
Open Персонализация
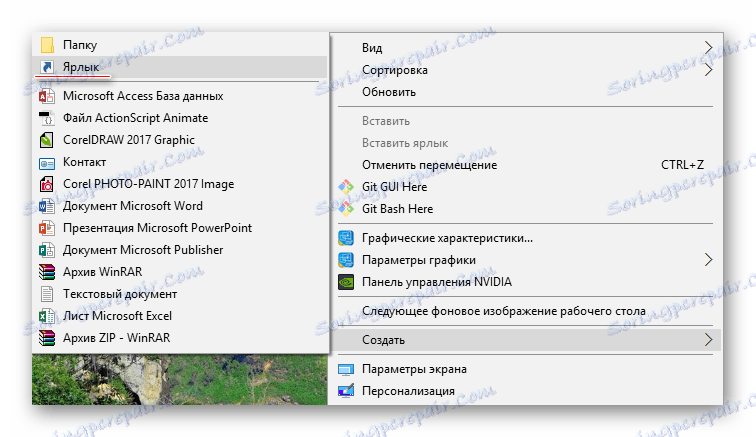point(526,391)
